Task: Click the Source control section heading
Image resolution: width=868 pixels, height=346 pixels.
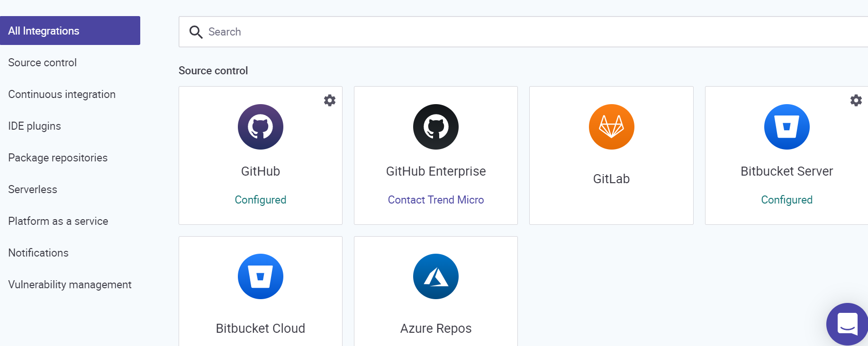Action: (x=213, y=71)
